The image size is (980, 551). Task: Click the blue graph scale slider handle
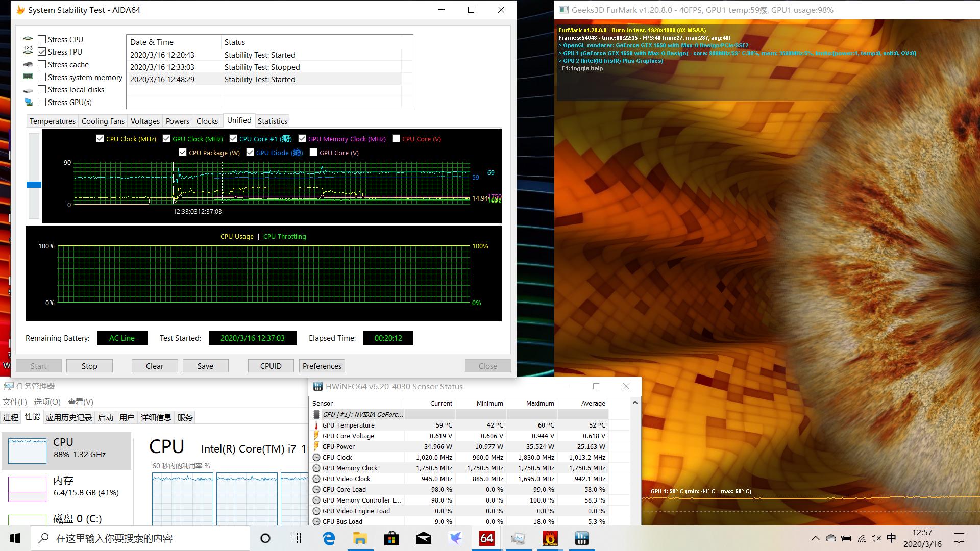pyautogui.click(x=34, y=185)
